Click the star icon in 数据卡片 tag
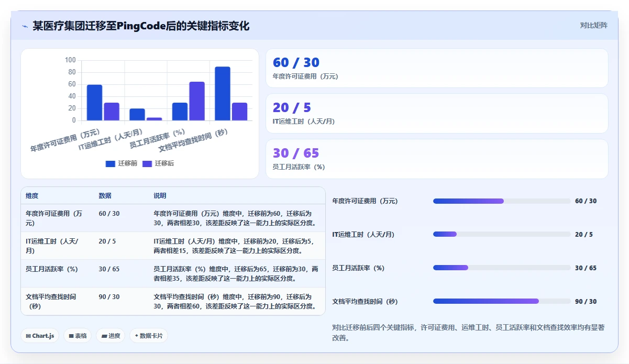Screen dimensions: 629x364 pos(137,336)
